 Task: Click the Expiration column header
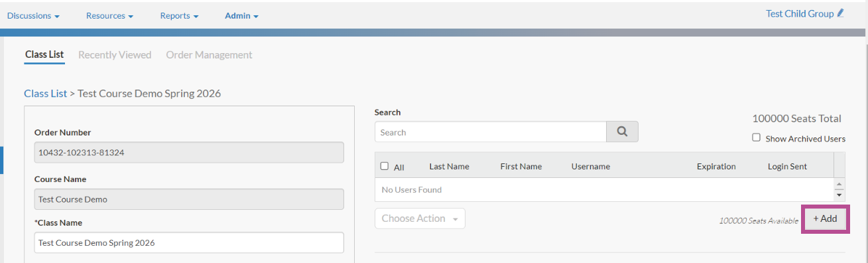tap(716, 167)
